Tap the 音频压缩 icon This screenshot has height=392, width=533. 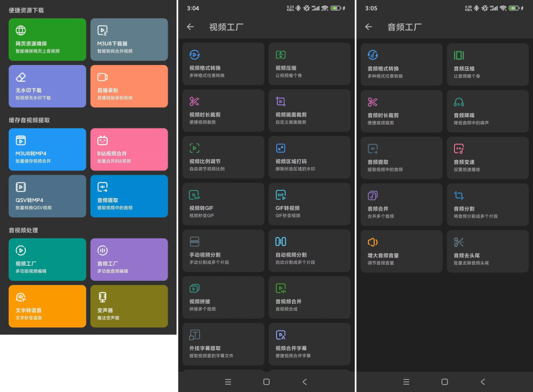point(459,55)
